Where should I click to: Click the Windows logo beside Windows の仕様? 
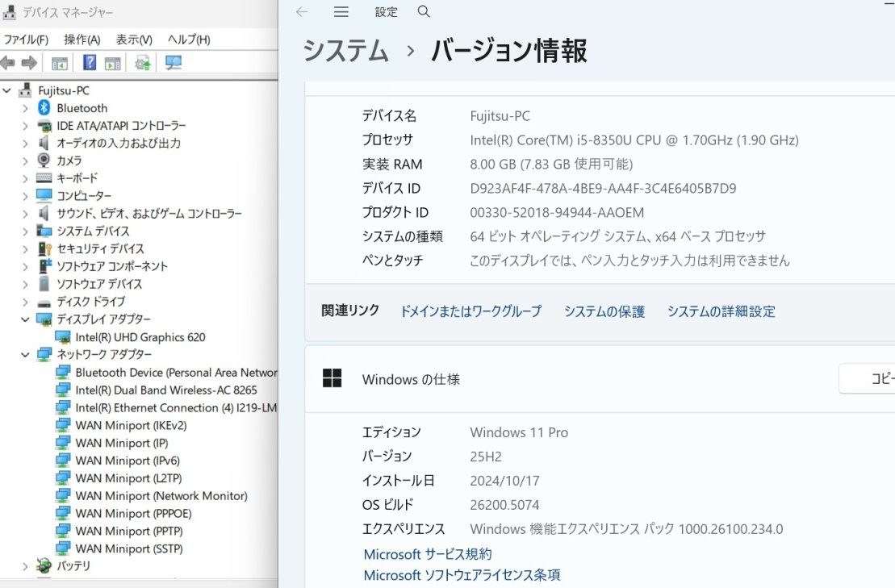coord(332,378)
